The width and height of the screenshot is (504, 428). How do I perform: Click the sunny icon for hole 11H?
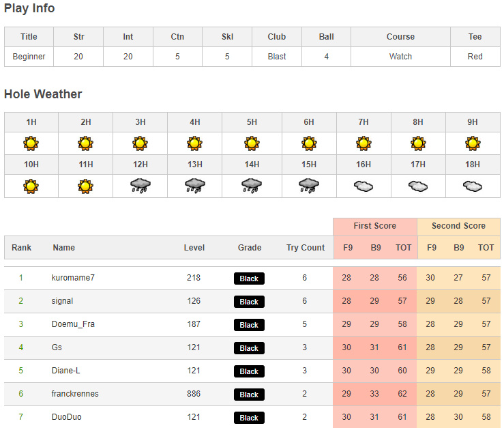[x=85, y=186]
